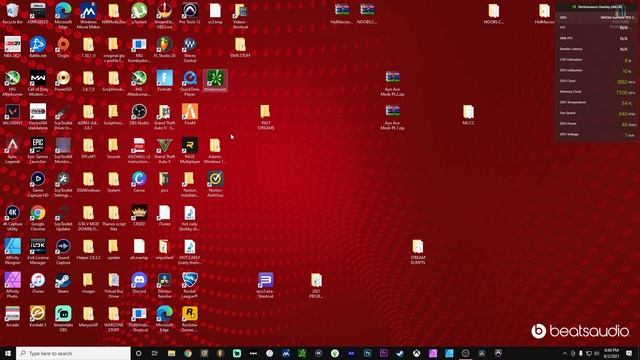Select the rpcs3.exe Shortcut icon
640x360 pixels.
click(266, 285)
